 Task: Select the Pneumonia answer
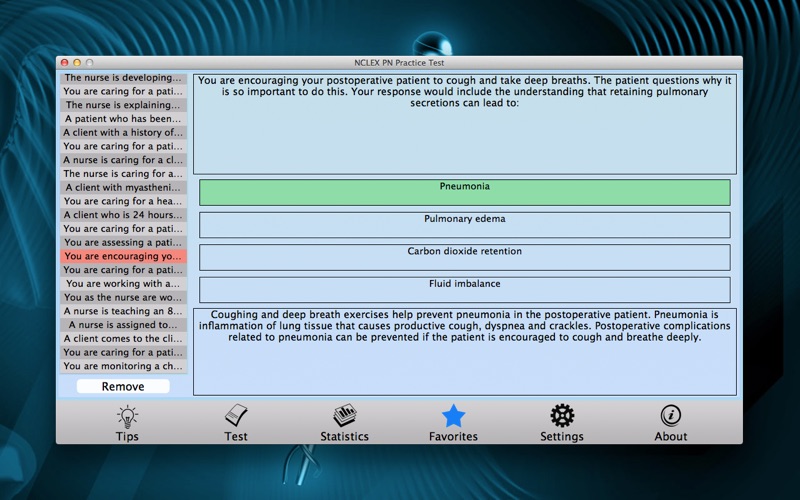[464, 192]
